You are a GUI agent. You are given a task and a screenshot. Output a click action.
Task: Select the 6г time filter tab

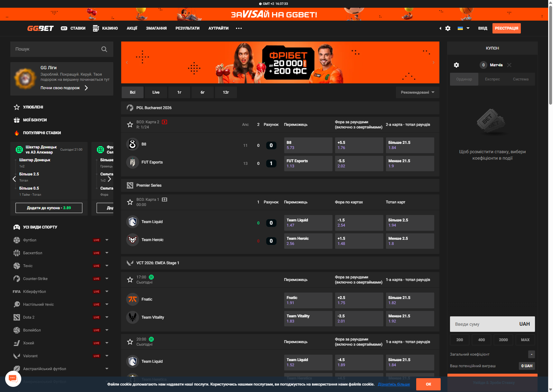coord(202,92)
